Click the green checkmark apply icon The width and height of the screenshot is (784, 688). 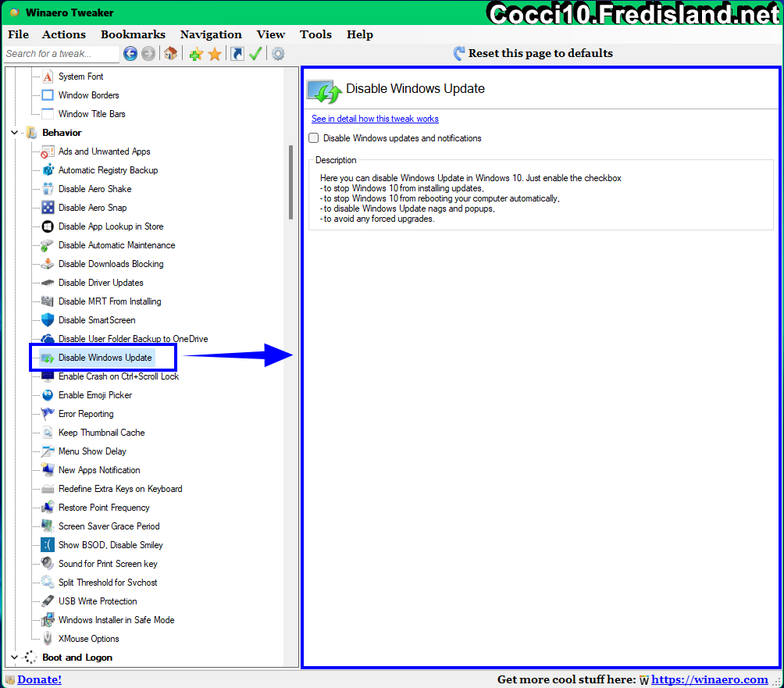pyautogui.click(x=255, y=54)
